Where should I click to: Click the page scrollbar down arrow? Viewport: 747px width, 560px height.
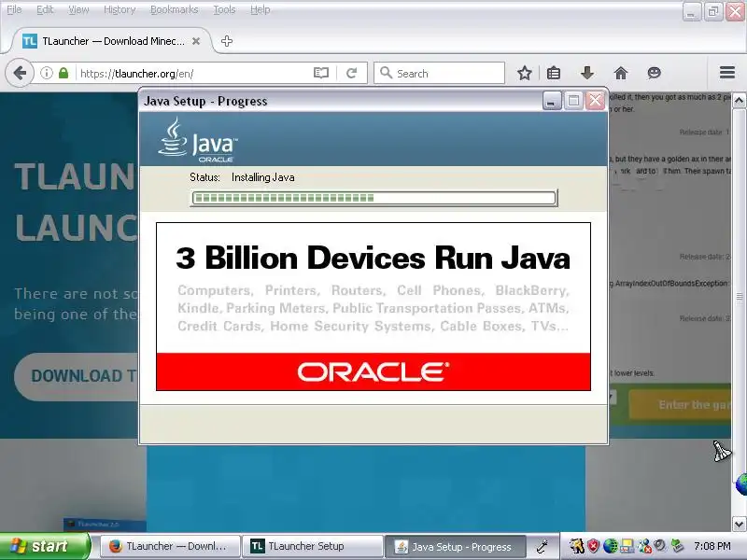(739, 524)
